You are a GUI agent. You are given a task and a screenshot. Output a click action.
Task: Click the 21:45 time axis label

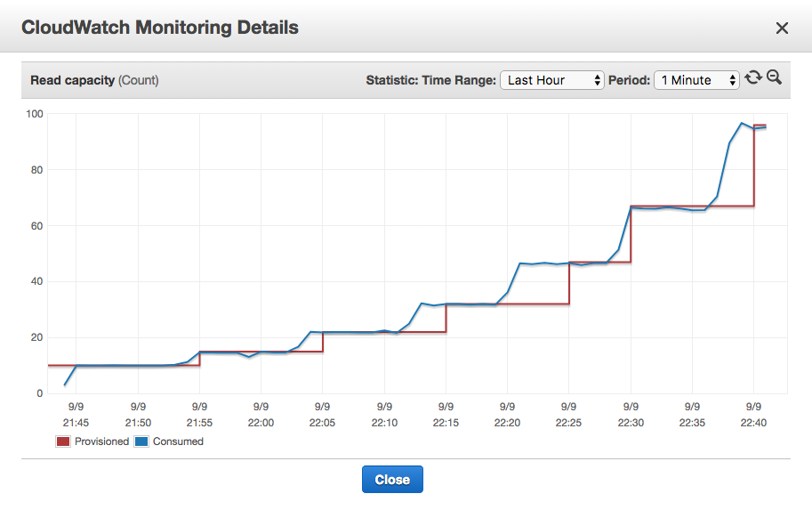[x=76, y=423]
